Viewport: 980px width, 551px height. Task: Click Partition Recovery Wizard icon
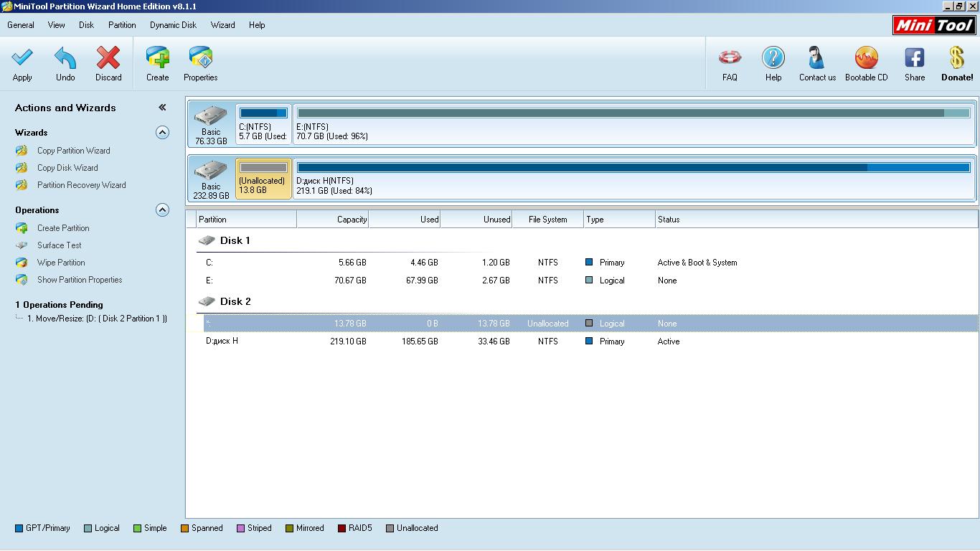tap(22, 185)
